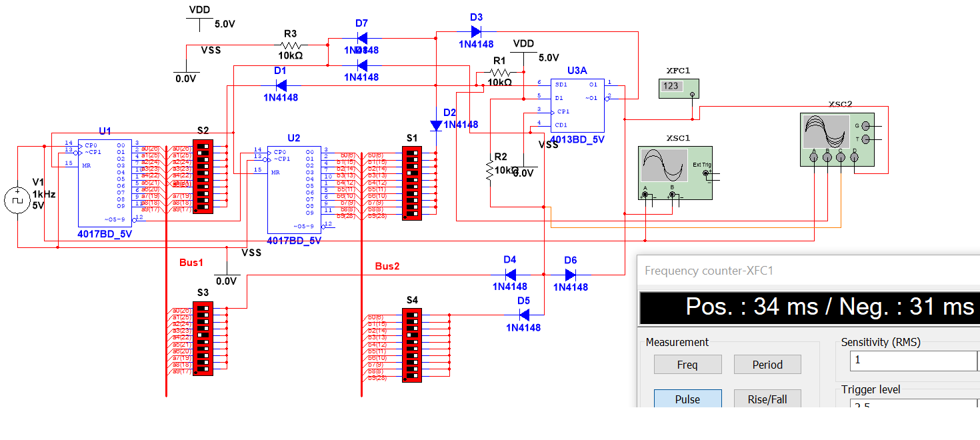
Task: Toggle the S2 DIP switch bank
Action: 203,177
